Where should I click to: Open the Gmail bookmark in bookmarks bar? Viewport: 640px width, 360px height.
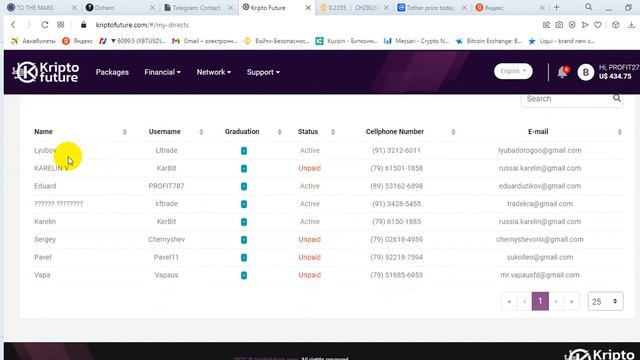pos(205,41)
